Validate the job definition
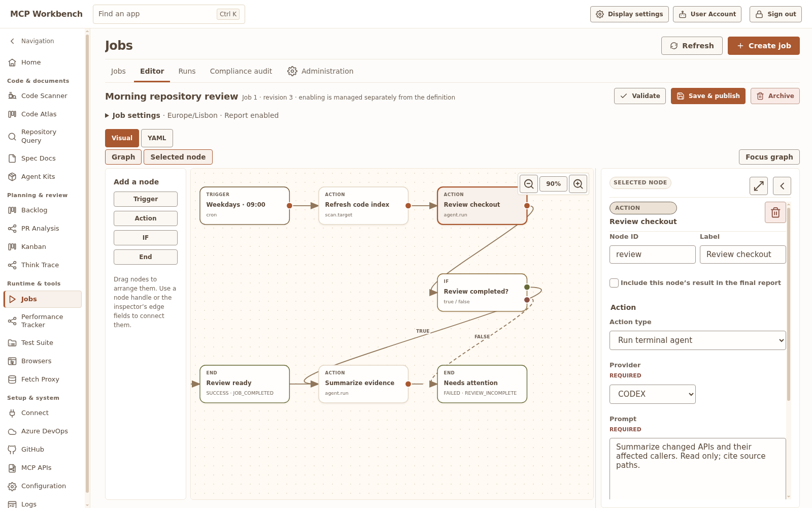The image size is (812, 508). click(x=640, y=96)
